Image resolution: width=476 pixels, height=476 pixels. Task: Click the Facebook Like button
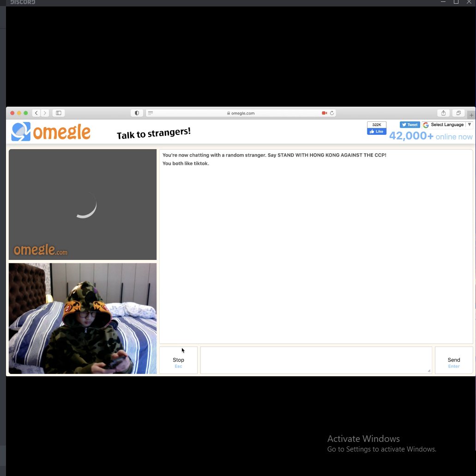point(376,132)
